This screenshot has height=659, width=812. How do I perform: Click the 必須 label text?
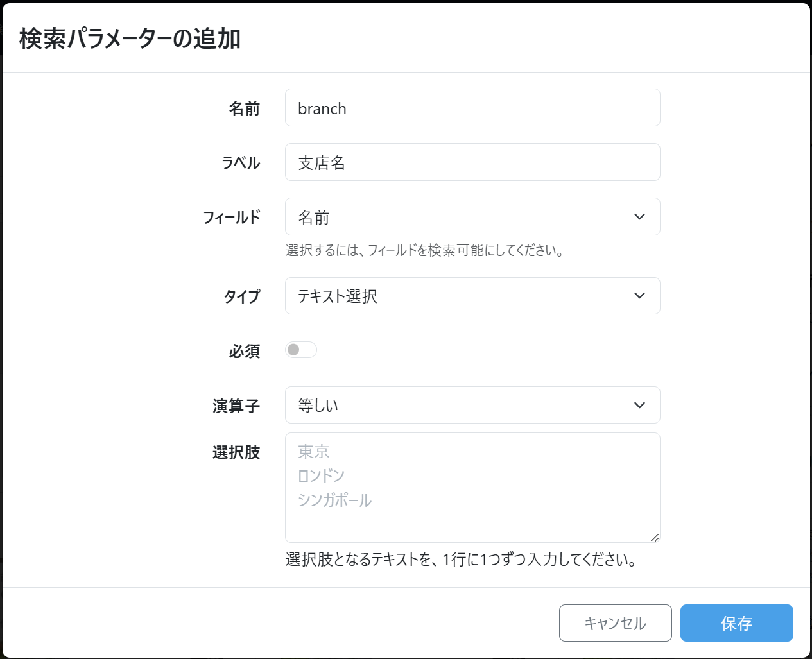[244, 351]
